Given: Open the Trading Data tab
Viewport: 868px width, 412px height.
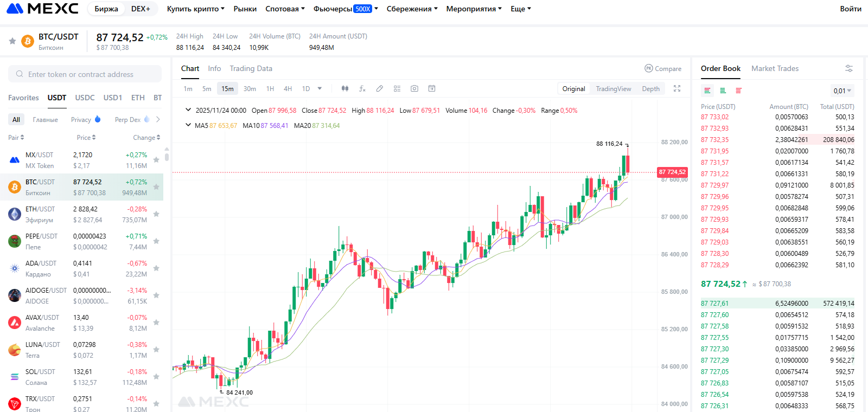Looking at the screenshot, I should pos(251,68).
